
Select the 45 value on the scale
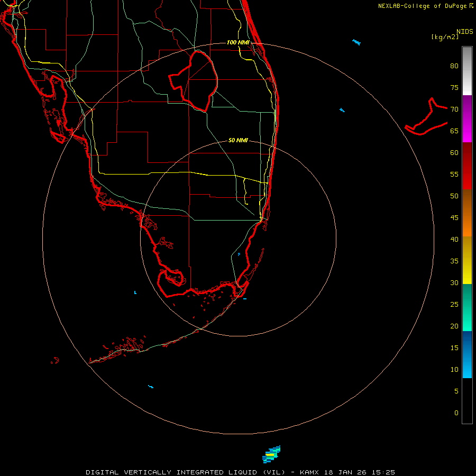pos(454,218)
